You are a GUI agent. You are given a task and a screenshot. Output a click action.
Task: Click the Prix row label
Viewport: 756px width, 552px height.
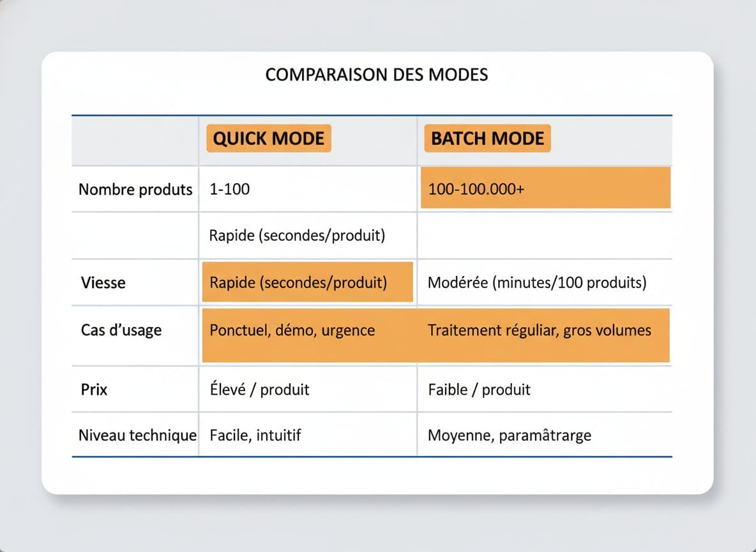(94, 389)
